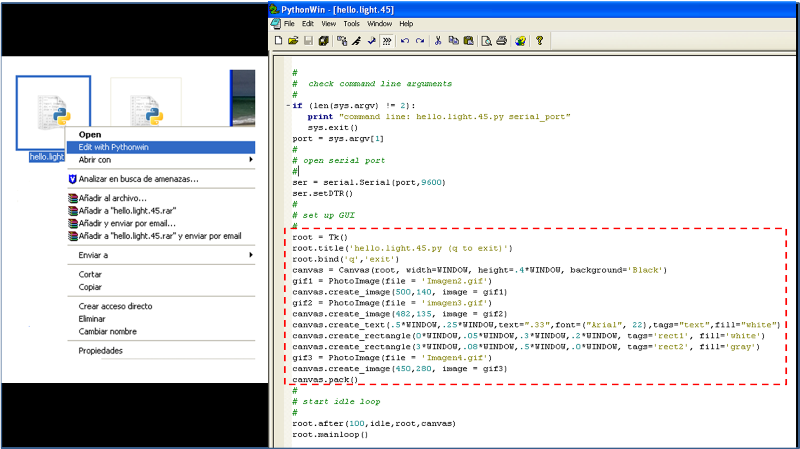The width and height of the screenshot is (800, 449).
Task: Open the Tools menu in PythonWin
Action: pyautogui.click(x=351, y=23)
